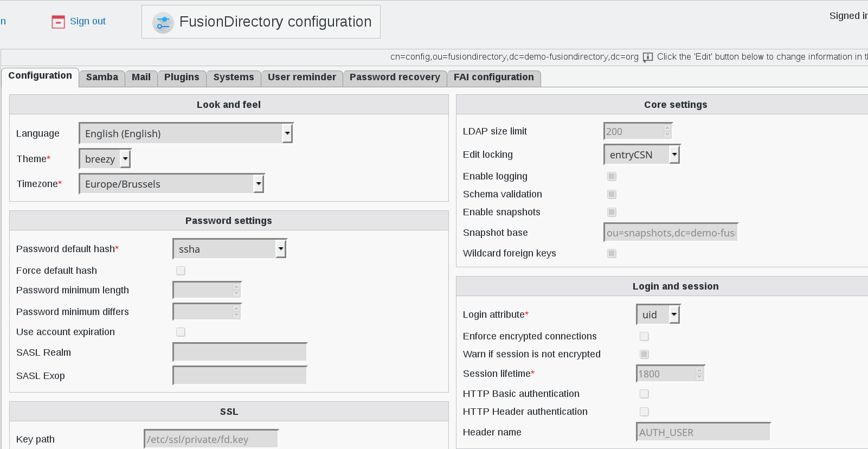Click the Password minimum differs spinner arrows
The height and width of the screenshot is (449, 868).
(x=236, y=312)
